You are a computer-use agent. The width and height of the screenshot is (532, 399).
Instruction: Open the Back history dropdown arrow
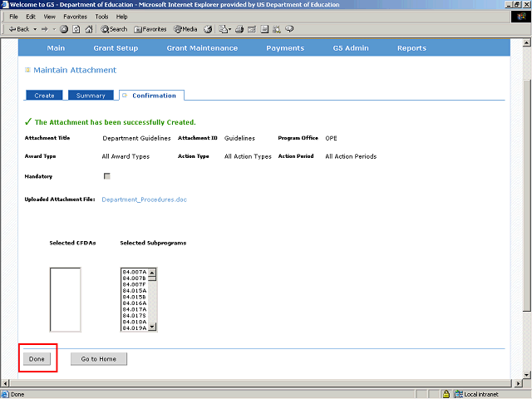[x=35, y=29]
